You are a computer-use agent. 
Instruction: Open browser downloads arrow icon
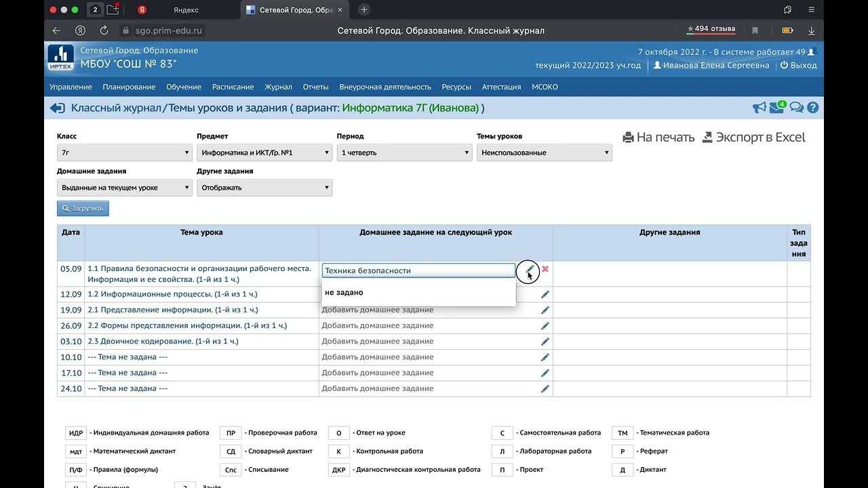point(812,30)
